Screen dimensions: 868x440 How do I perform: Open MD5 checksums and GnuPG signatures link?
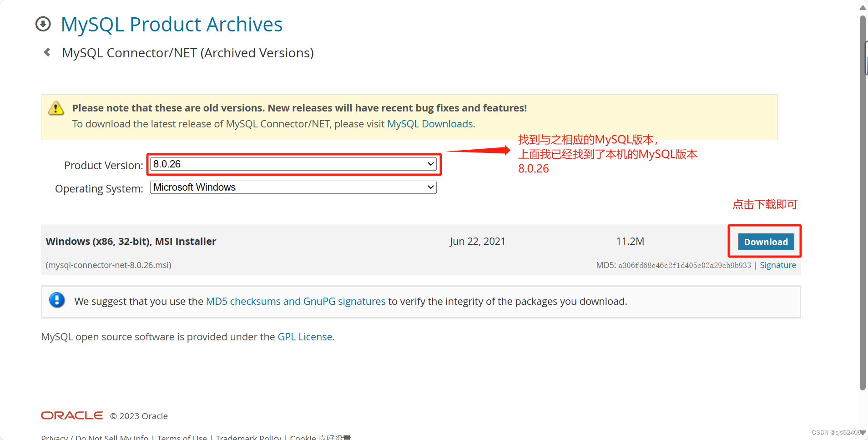[x=296, y=301]
